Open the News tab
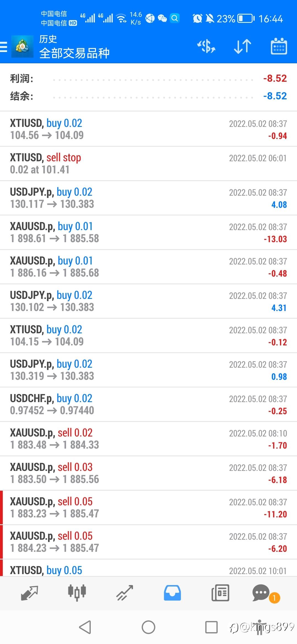 [x=220, y=593]
